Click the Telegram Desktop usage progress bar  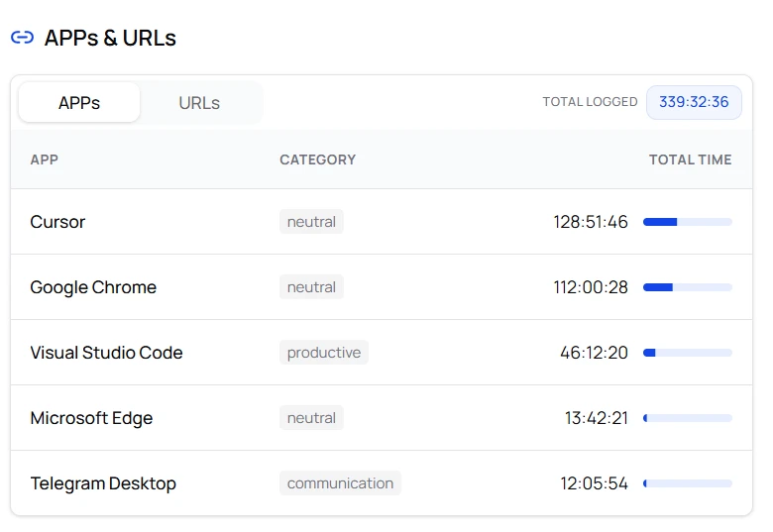688,483
